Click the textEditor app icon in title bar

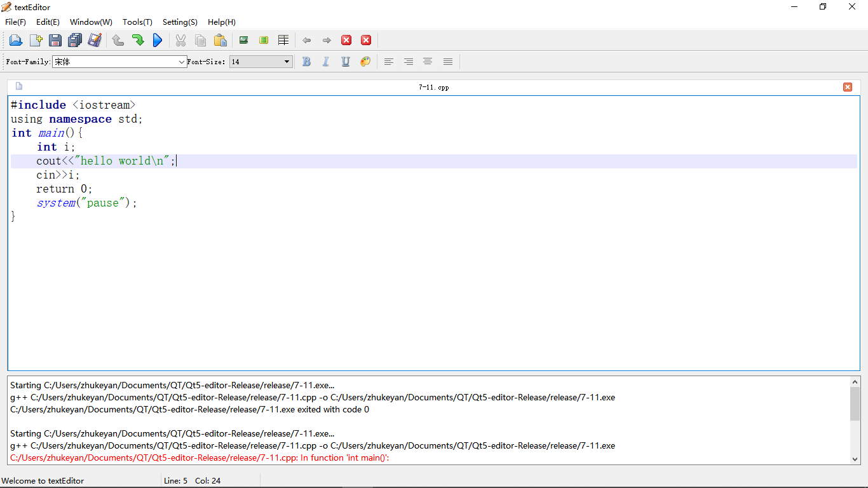coord(6,7)
